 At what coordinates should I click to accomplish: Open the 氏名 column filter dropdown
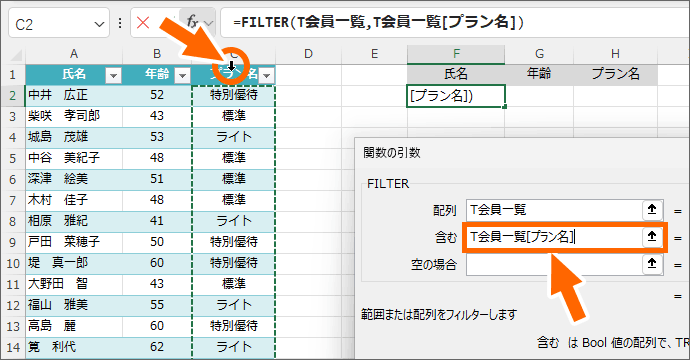[113, 76]
